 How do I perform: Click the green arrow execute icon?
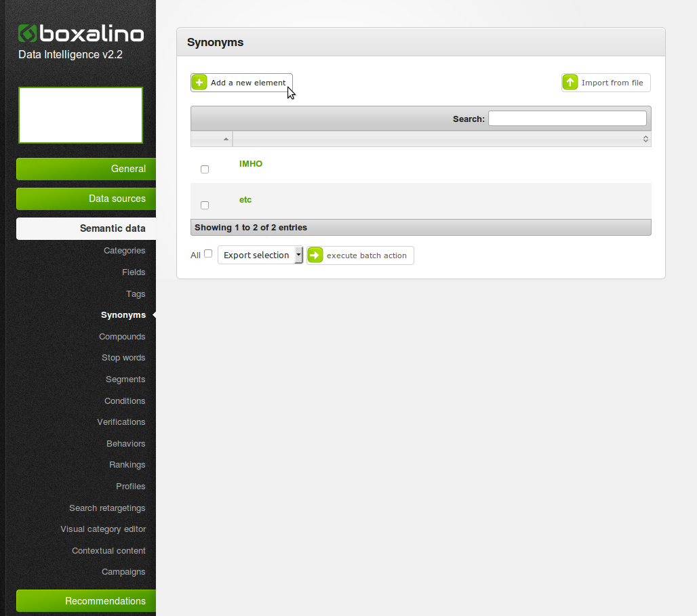(315, 255)
